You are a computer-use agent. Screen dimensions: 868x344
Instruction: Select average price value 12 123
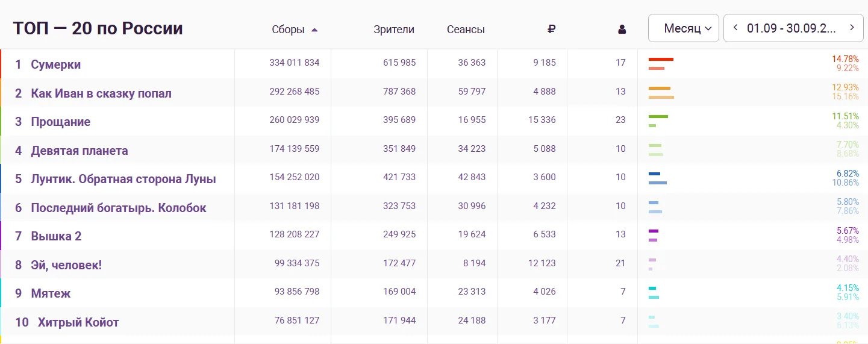pos(542,263)
